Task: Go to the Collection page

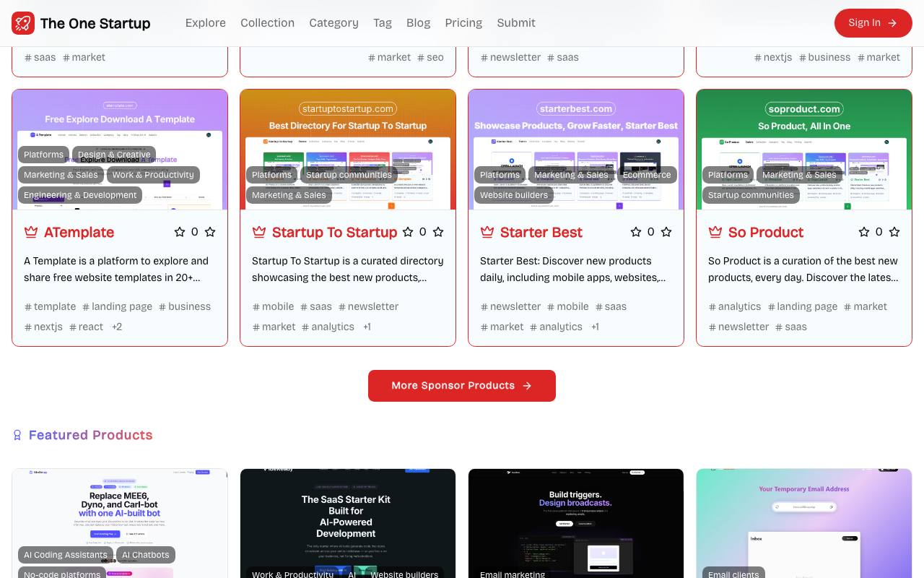Action: [x=268, y=23]
